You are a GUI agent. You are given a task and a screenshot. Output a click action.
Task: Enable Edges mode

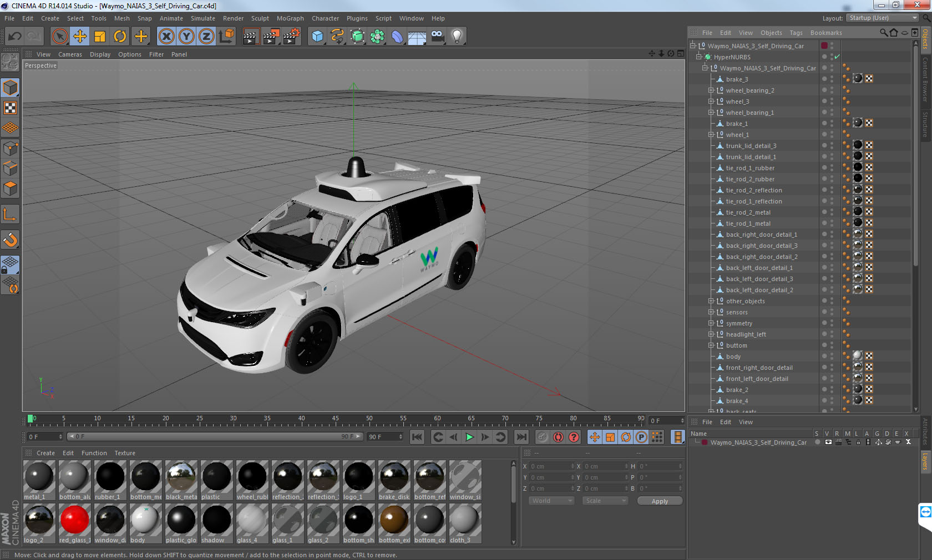tap(11, 168)
